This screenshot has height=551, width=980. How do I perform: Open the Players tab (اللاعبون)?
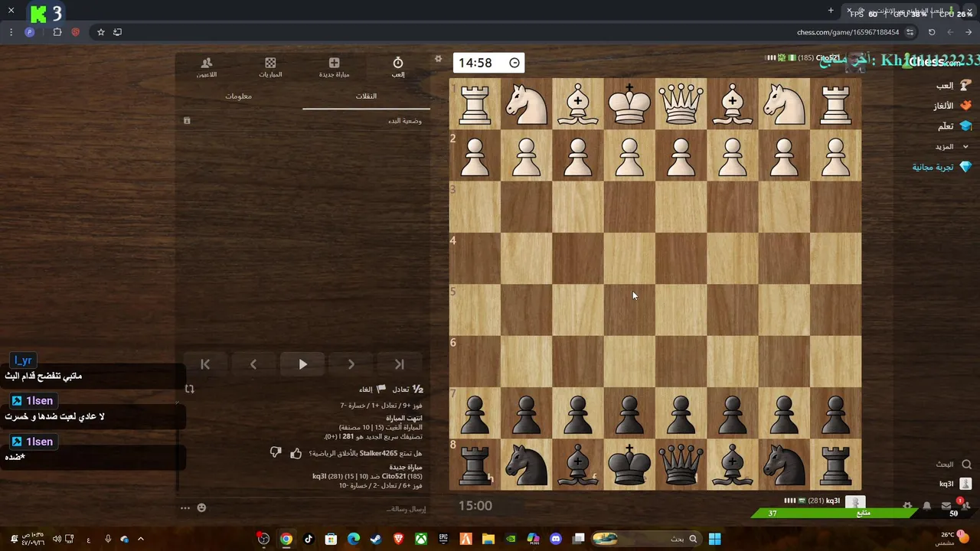206,67
